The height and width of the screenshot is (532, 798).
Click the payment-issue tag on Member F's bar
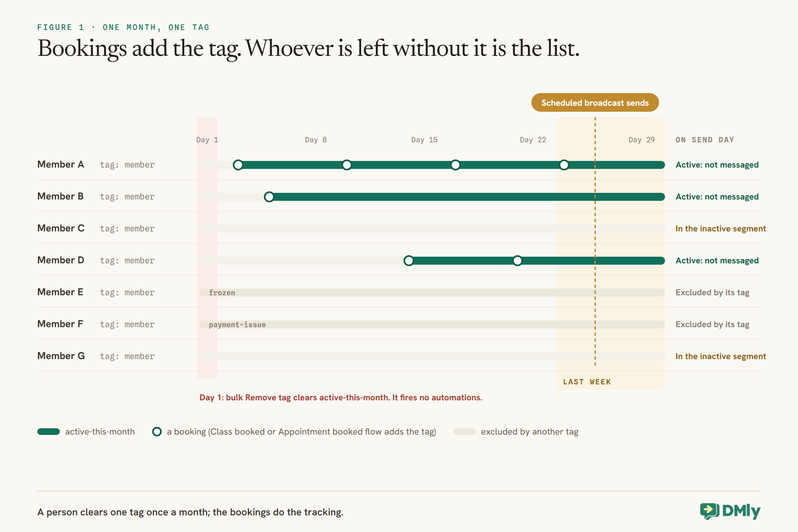[237, 325]
